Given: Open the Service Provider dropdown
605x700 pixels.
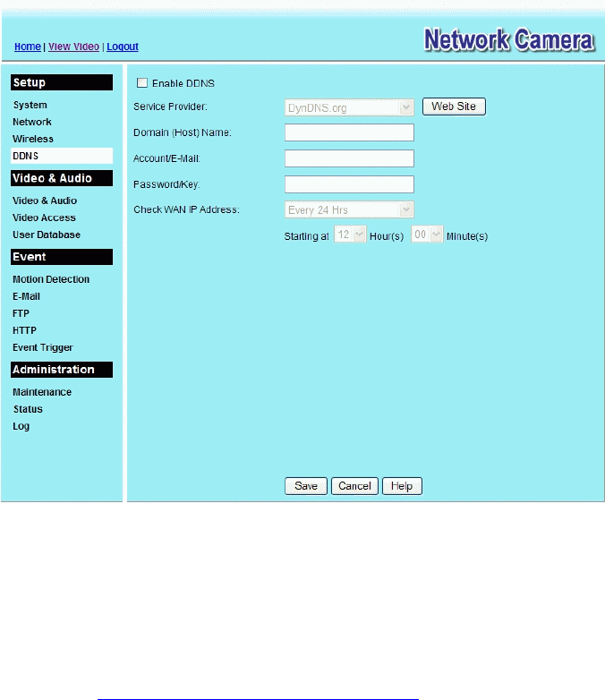Looking at the screenshot, I should pos(349,107).
